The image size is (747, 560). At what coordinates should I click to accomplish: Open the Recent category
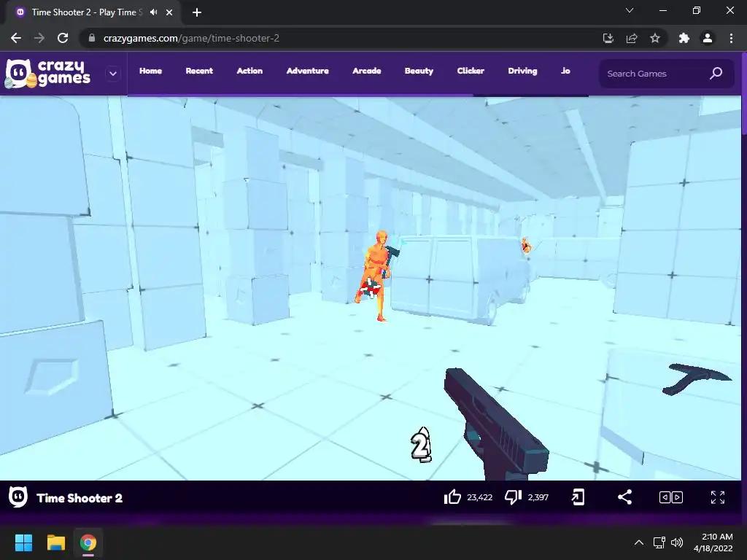(x=199, y=71)
